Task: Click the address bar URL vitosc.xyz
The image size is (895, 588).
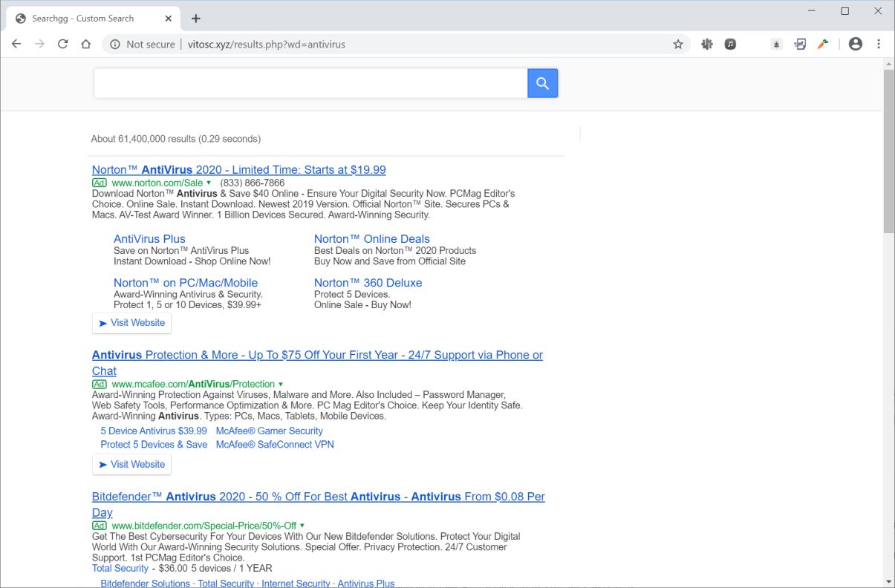Action: pos(267,45)
